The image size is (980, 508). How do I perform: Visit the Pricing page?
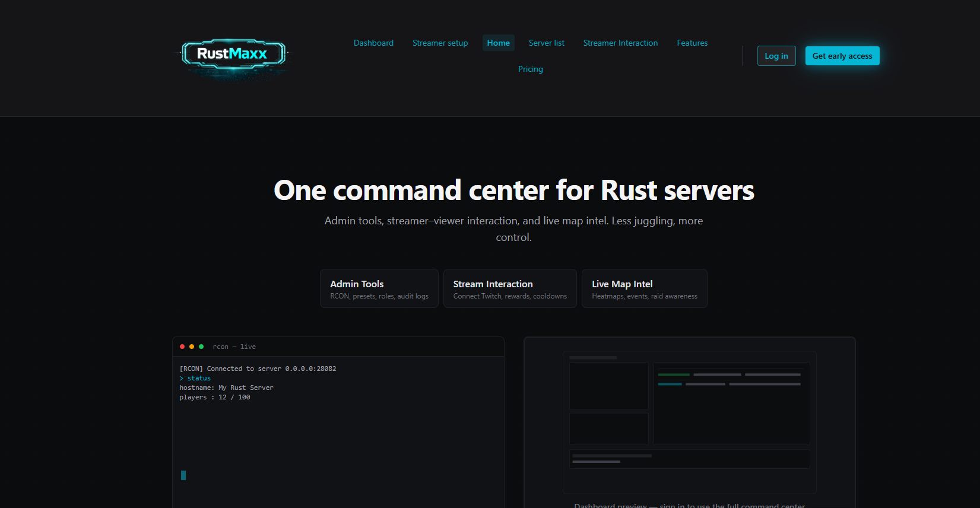[x=530, y=69]
